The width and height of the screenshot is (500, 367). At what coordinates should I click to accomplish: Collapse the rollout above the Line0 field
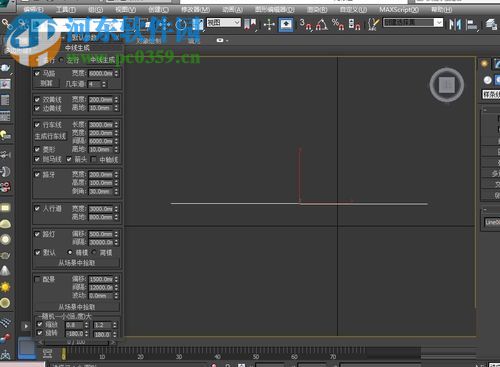pos(485,210)
